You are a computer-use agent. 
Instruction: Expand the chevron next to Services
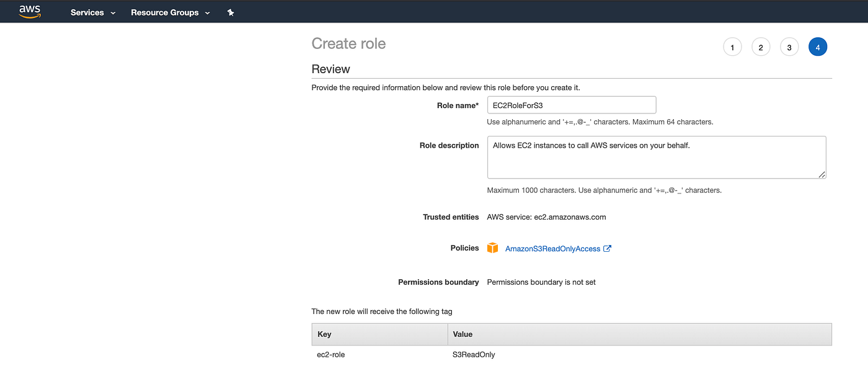(113, 13)
